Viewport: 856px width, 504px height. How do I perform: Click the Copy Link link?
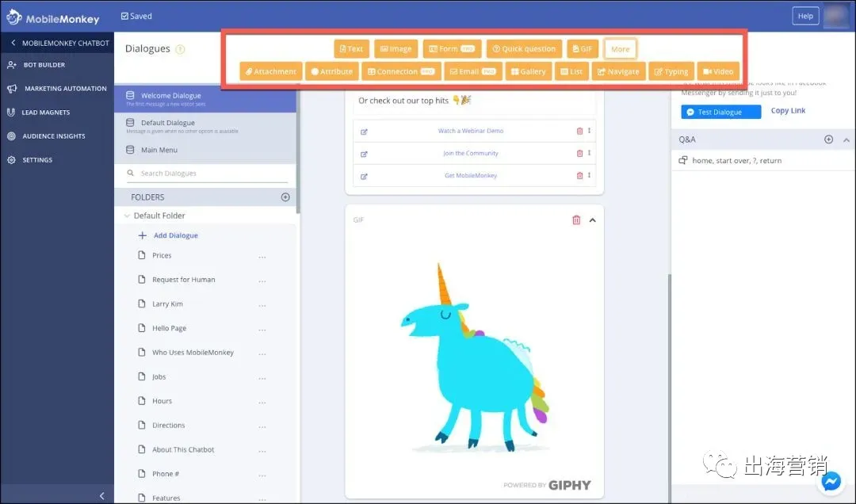788,110
